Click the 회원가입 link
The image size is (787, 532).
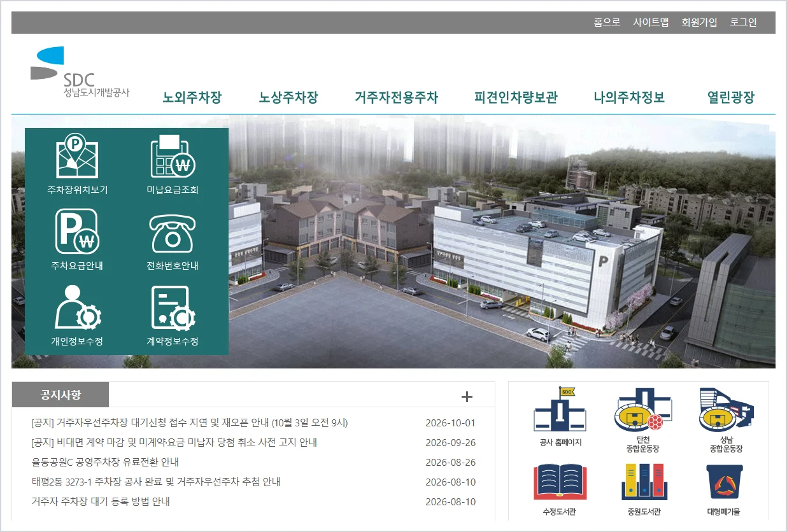click(699, 22)
